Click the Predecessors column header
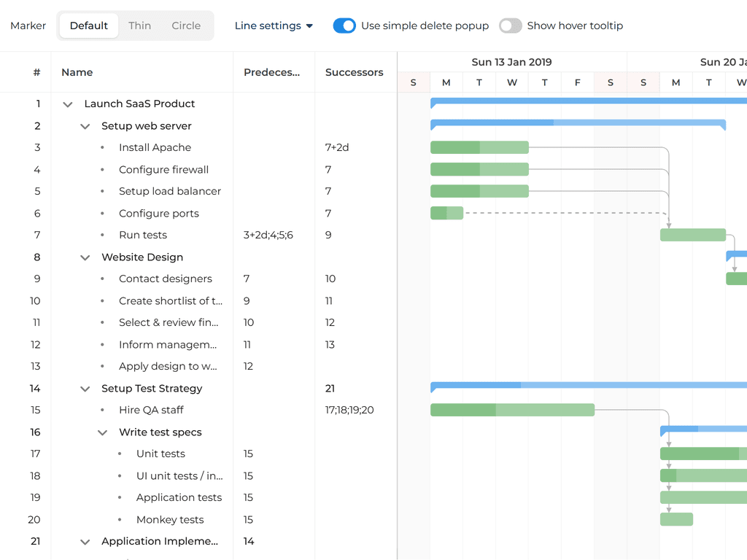 [x=272, y=72]
